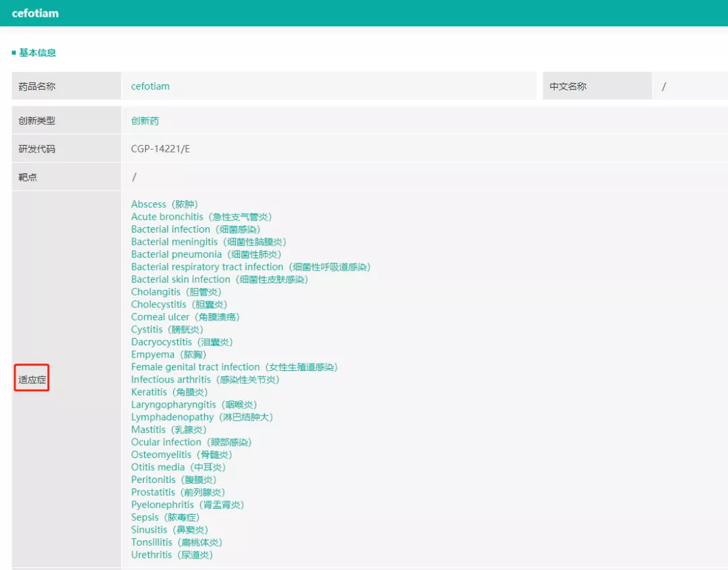Open the Mastitis (乳腺炎) link

pos(169,430)
